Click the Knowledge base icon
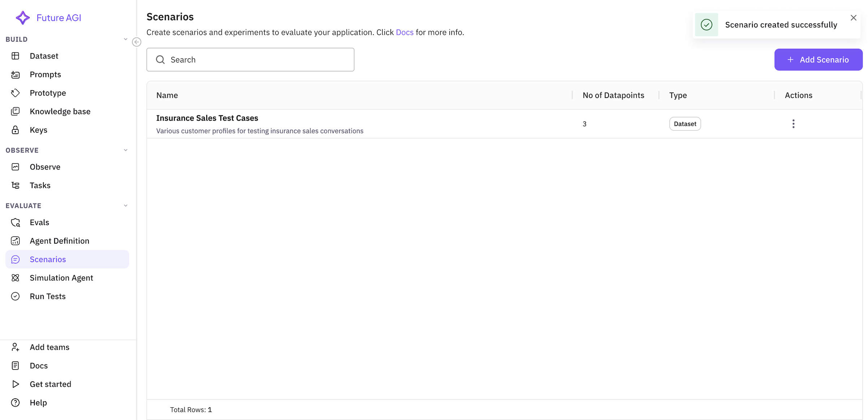This screenshot has width=868, height=420. [x=15, y=111]
